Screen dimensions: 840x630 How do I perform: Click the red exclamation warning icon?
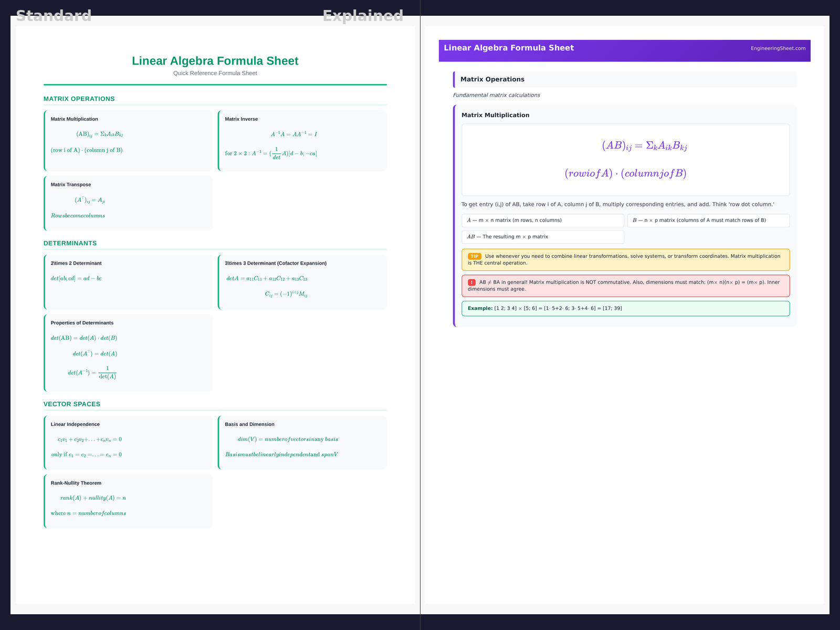(x=471, y=282)
